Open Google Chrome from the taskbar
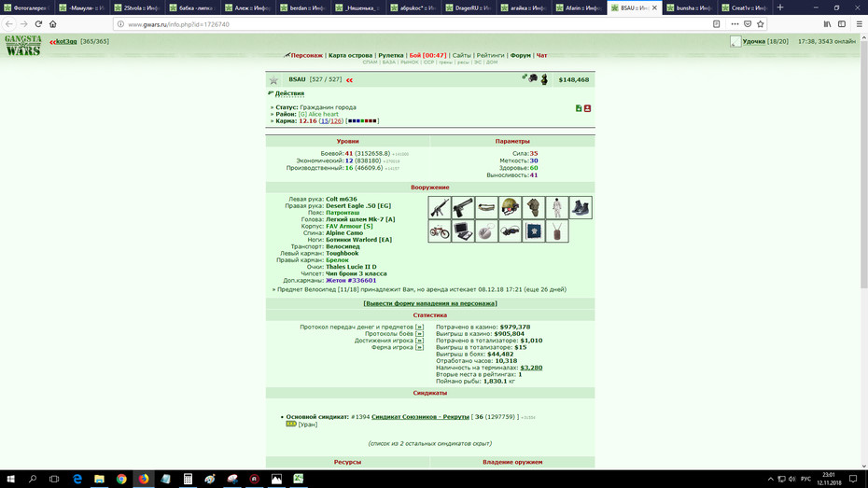The image size is (868, 488). pyautogui.click(x=121, y=480)
